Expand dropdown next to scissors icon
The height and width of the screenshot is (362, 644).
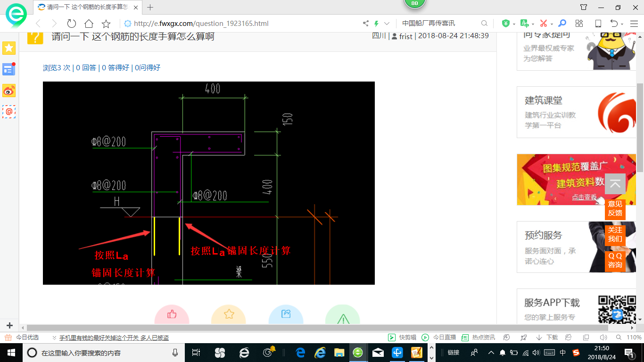[552, 24]
